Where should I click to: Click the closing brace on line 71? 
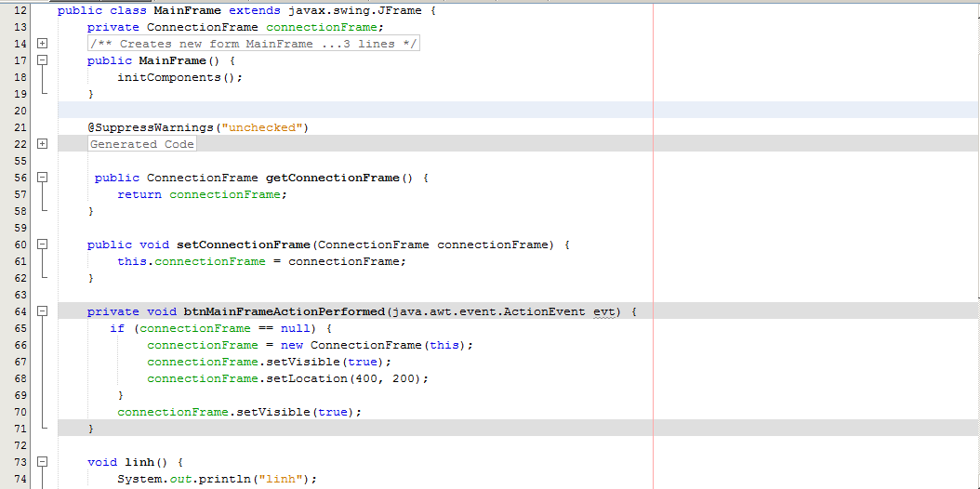(91, 429)
